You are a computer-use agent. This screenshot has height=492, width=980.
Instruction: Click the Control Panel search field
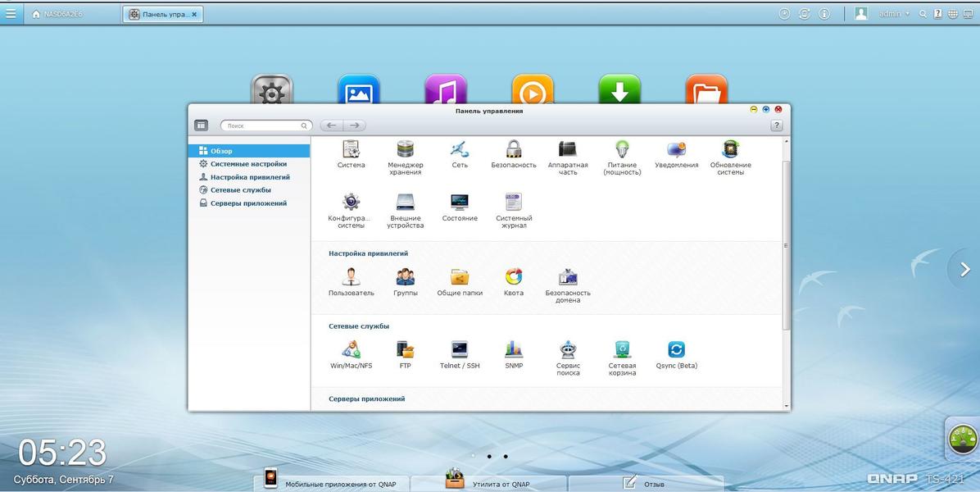[264, 125]
